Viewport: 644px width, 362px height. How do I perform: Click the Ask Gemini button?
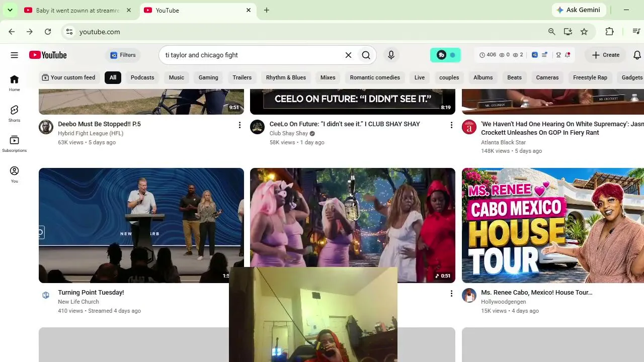point(579,10)
